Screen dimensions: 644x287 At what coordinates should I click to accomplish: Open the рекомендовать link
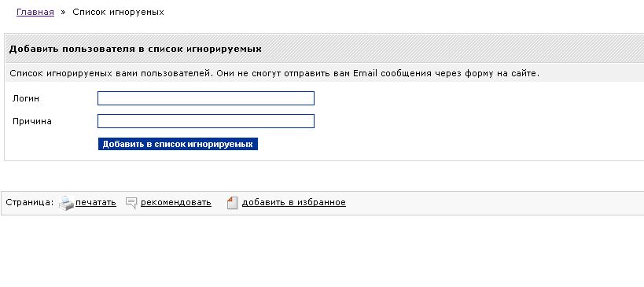tap(176, 202)
